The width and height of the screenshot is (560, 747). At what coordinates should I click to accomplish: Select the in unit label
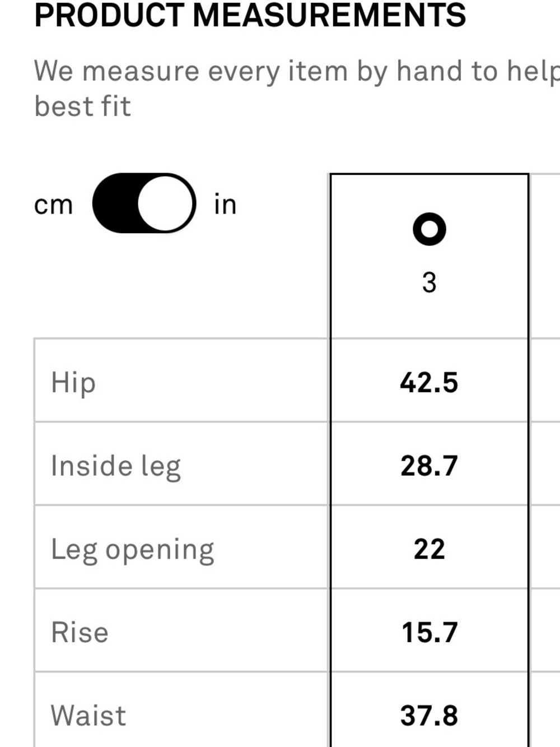click(225, 204)
